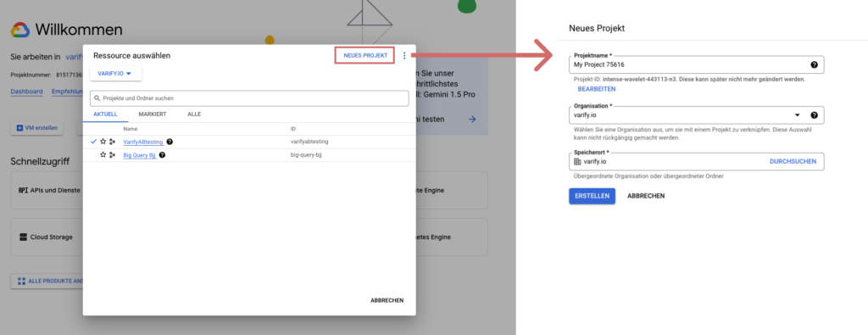
Task: Star the Big Query Bjj project
Action: (x=103, y=155)
